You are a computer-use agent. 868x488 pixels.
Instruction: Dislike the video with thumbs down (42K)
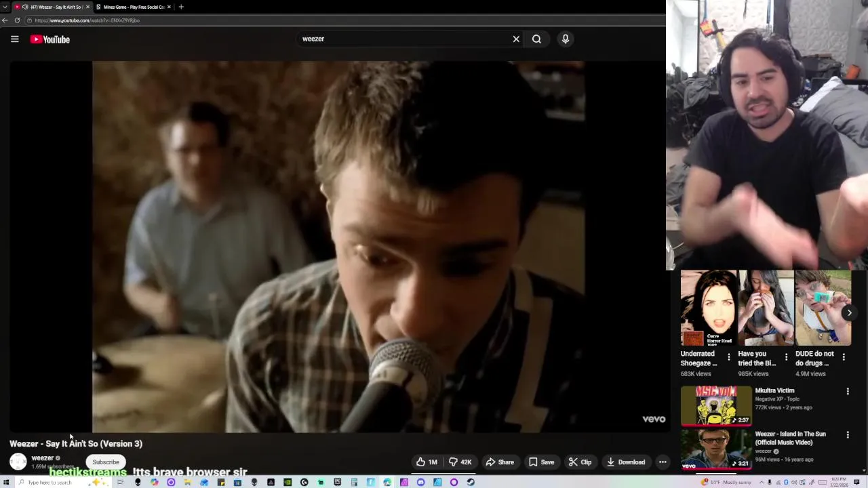point(461,462)
